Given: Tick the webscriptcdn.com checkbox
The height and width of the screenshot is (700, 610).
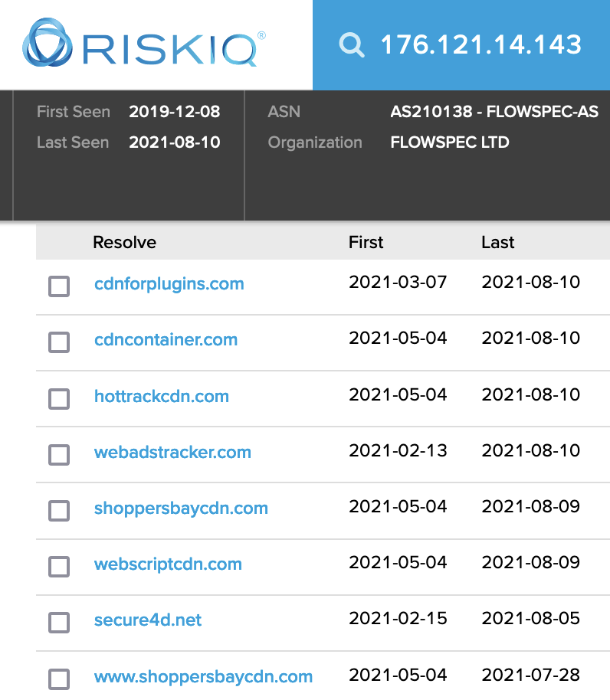Looking at the screenshot, I should coord(59,567).
